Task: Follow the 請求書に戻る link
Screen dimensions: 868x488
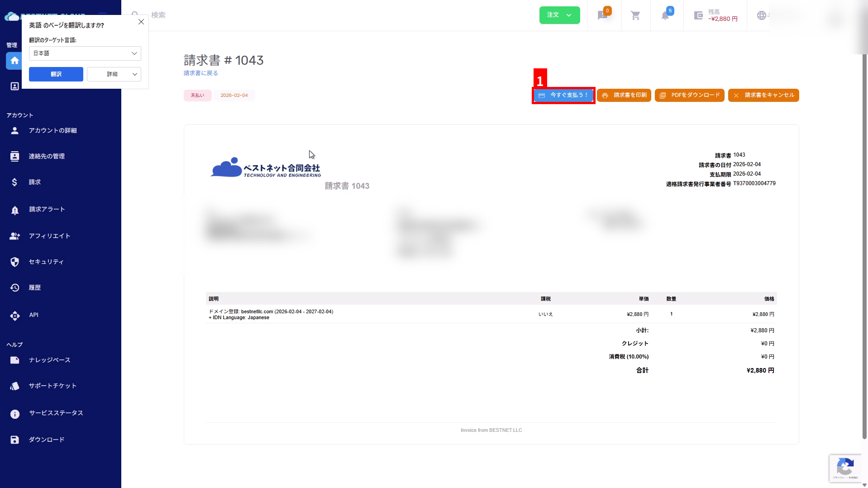Action: [200, 73]
